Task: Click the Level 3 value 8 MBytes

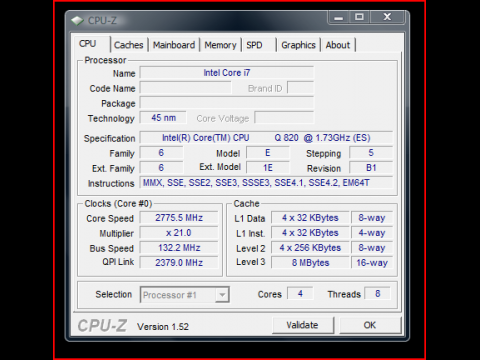Action: pyautogui.click(x=310, y=263)
